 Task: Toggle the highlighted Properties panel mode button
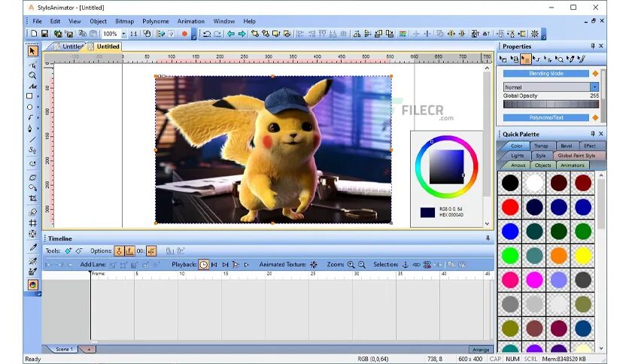pyautogui.click(x=525, y=59)
